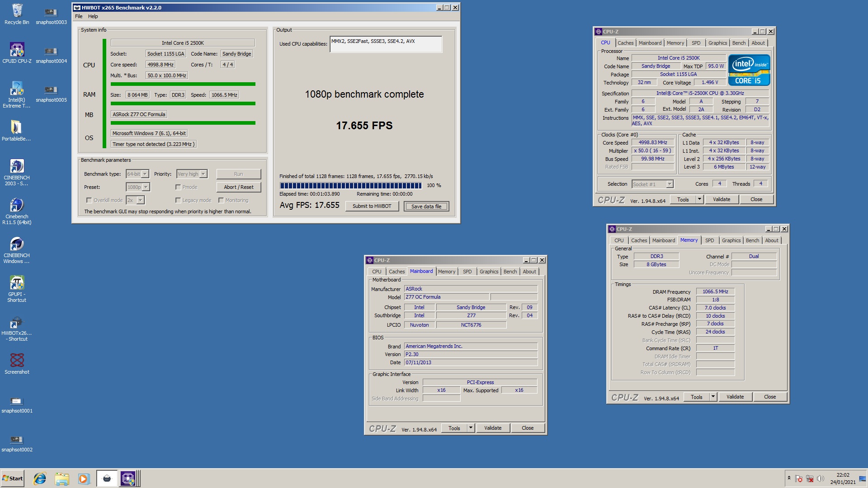Open the PortableBe... desktop icon

[16, 131]
